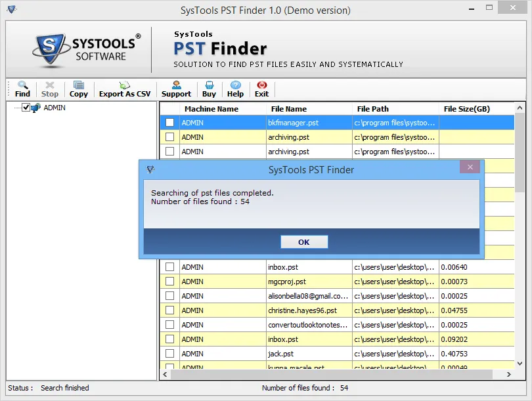Click the Stop search icon
The width and height of the screenshot is (532, 401).
(x=50, y=89)
